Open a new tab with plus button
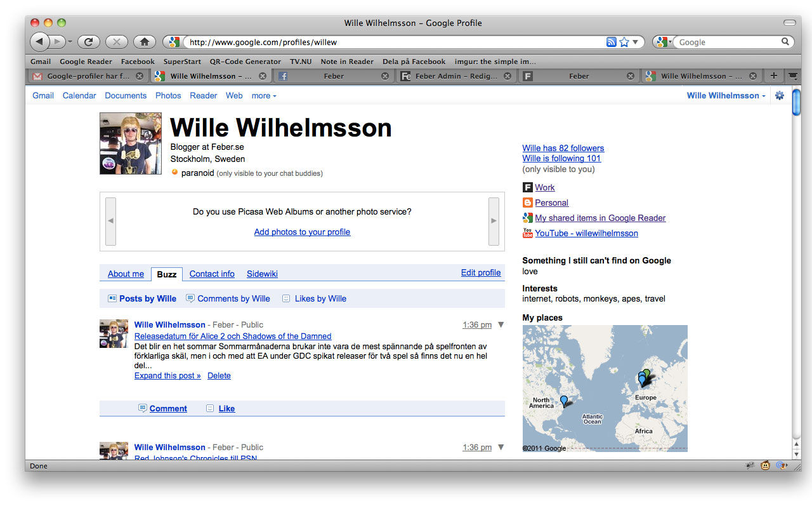This screenshot has height=506, width=812. point(773,76)
